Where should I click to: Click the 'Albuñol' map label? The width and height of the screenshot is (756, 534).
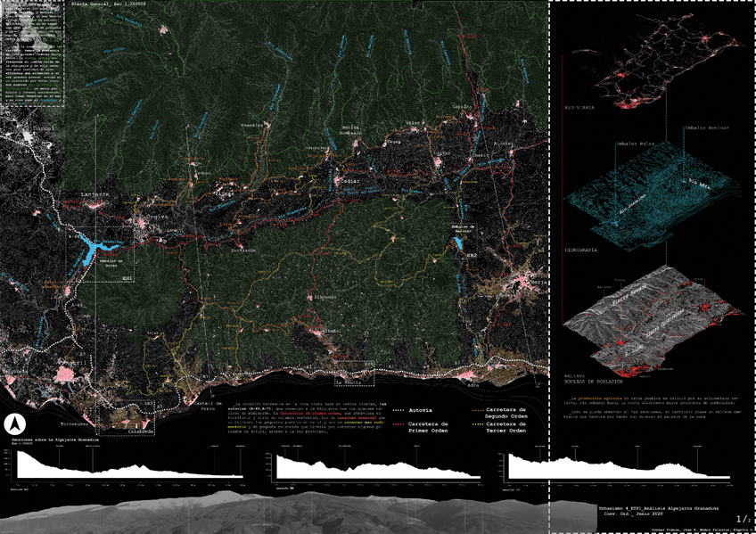tap(330, 331)
